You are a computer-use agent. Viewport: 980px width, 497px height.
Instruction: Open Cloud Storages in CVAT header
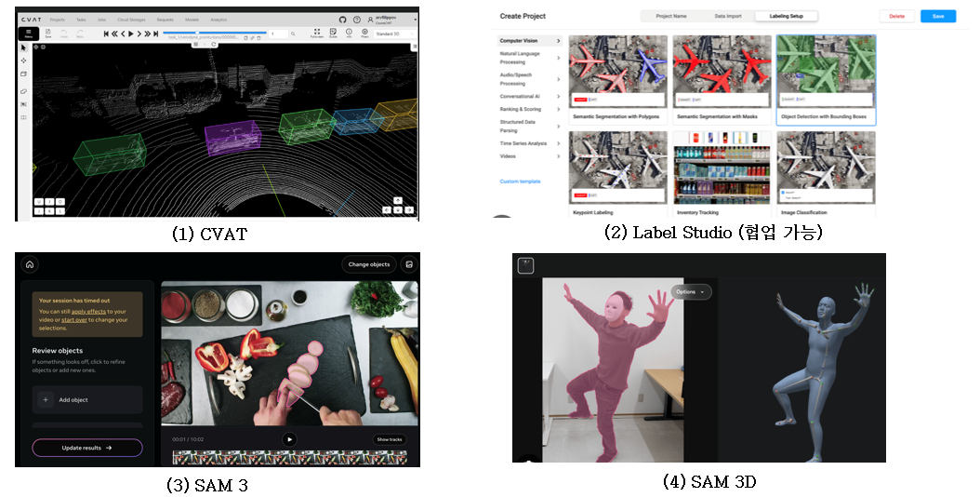[x=131, y=20]
